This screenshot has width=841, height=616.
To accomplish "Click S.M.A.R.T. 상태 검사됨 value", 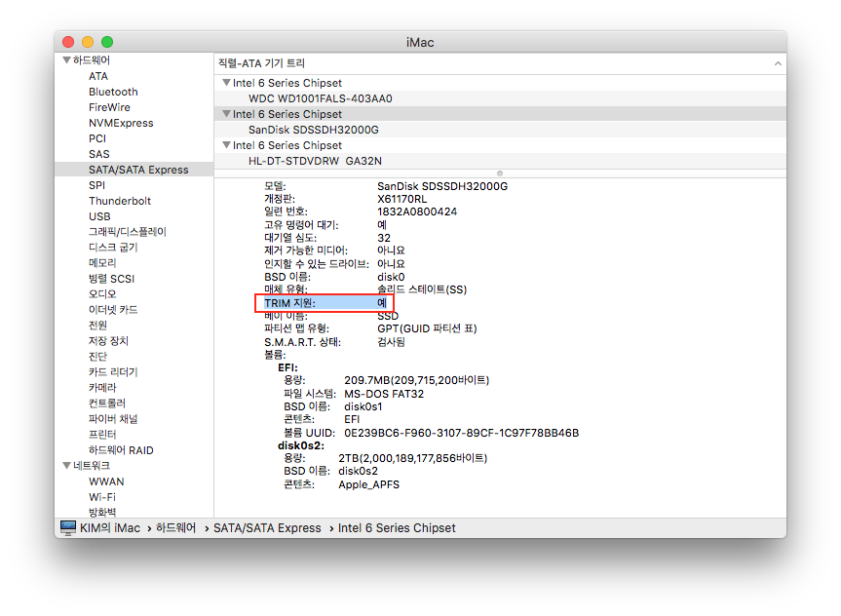I will pyautogui.click(x=391, y=342).
